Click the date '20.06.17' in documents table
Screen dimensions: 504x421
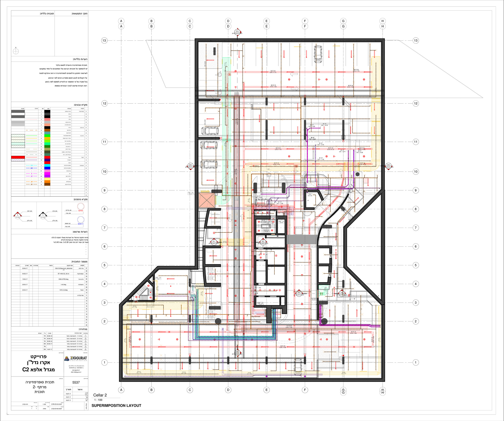tap(25, 268)
